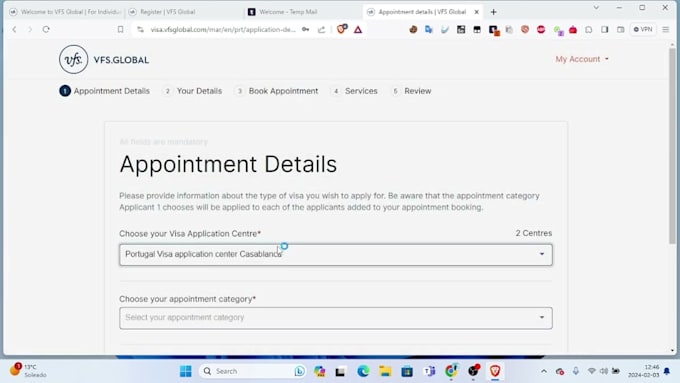Open the Brave Shields lion icon
Image resolution: width=680 pixels, height=383 pixels.
[x=342, y=29]
